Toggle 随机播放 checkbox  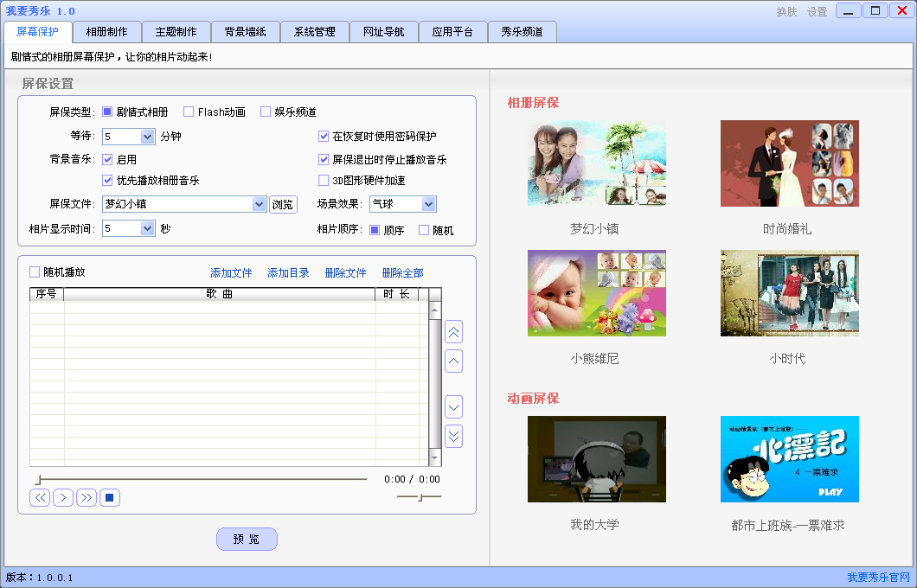coord(35,272)
